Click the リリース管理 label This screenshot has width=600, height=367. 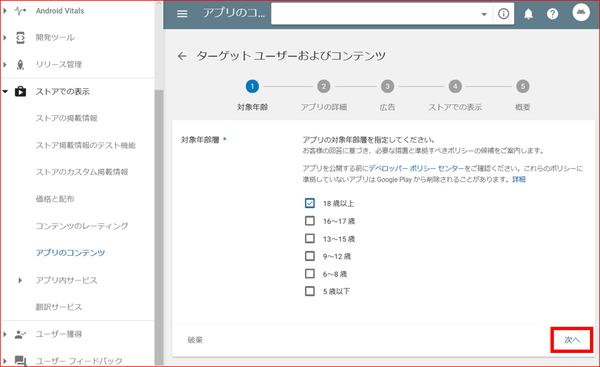(x=59, y=64)
